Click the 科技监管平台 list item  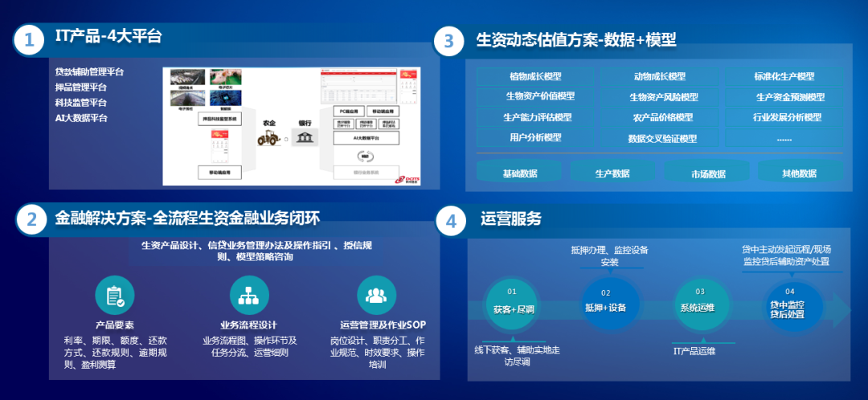click(81, 103)
